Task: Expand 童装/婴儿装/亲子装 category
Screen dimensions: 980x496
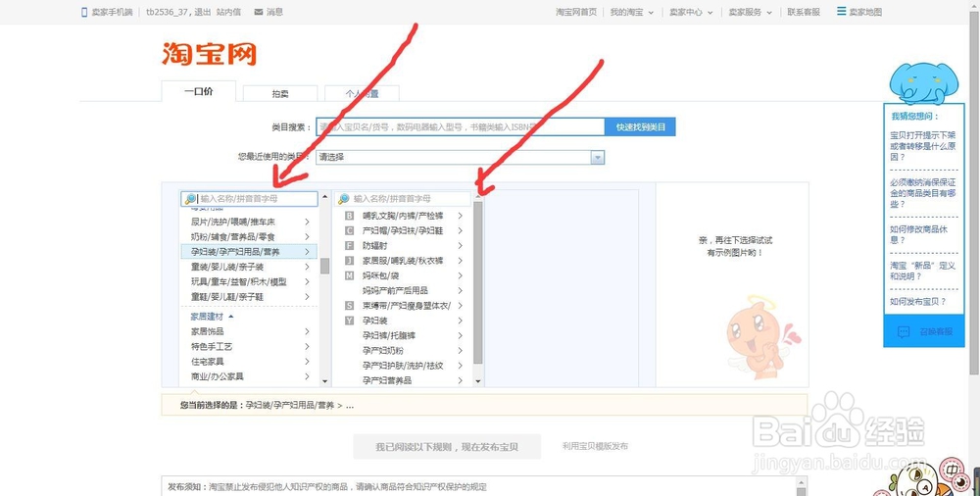Action: (x=250, y=267)
